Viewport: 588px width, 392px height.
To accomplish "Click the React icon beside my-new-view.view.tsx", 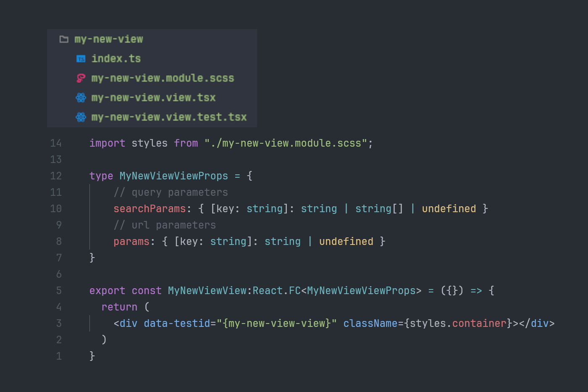I will (81, 98).
